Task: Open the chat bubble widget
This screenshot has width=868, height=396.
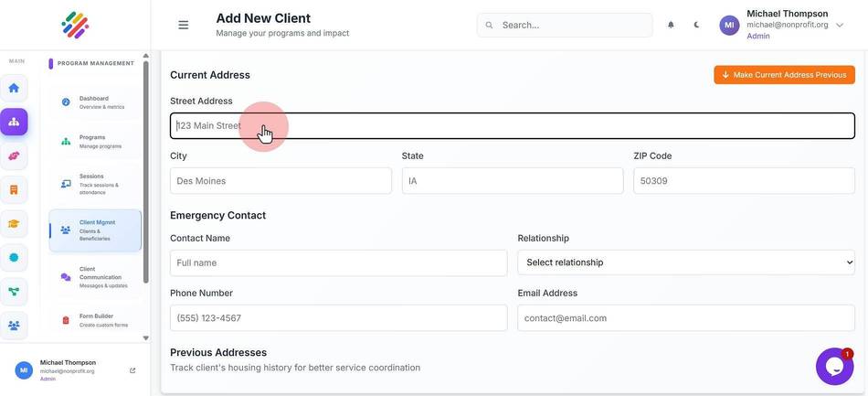Action: (834, 367)
